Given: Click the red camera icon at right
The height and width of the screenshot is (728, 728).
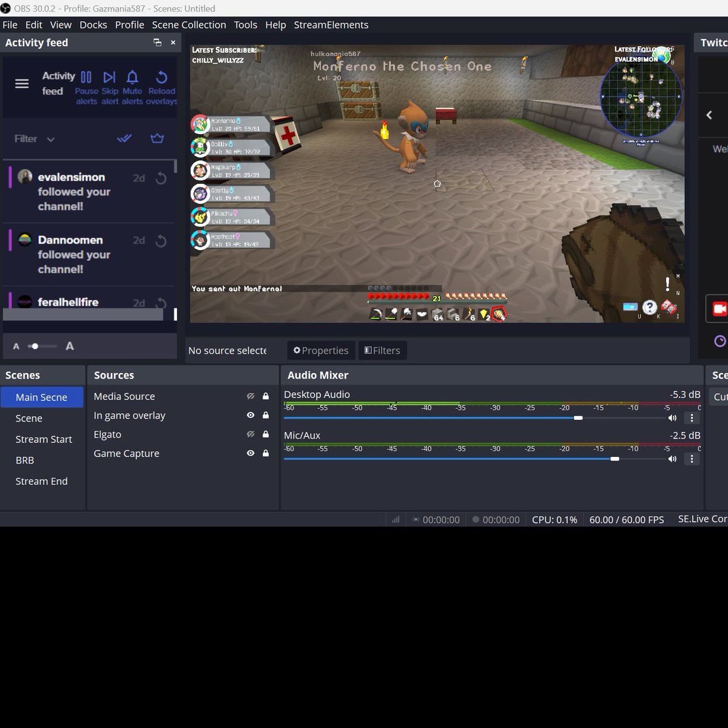Looking at the screenshot, I should [720, 309].
